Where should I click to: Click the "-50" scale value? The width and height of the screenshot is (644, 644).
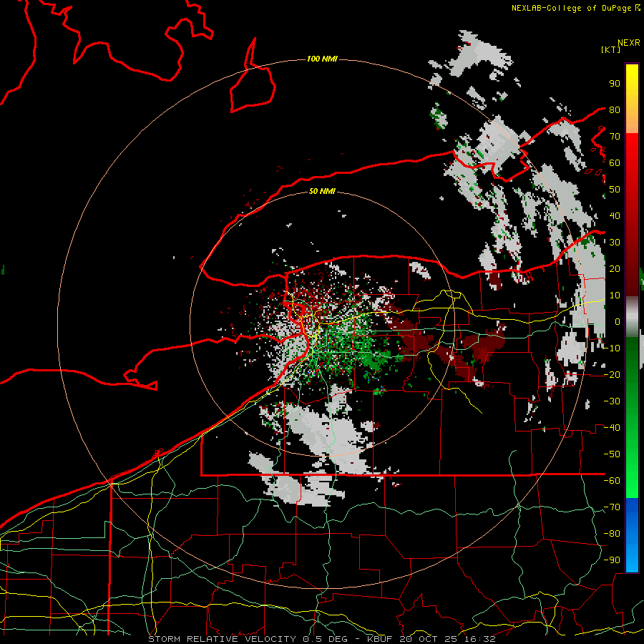click(x=612, y=454)
